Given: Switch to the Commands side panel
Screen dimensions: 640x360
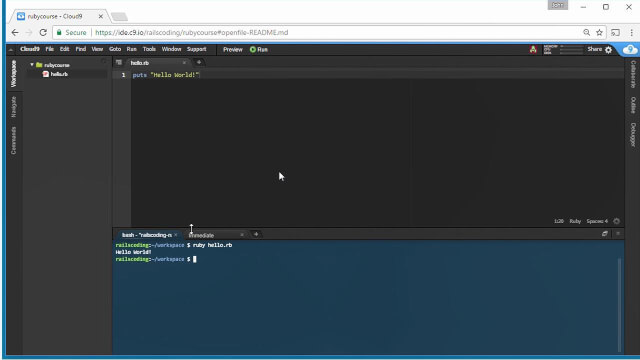Looking at the screenshot, I should [x=13, y=140].
